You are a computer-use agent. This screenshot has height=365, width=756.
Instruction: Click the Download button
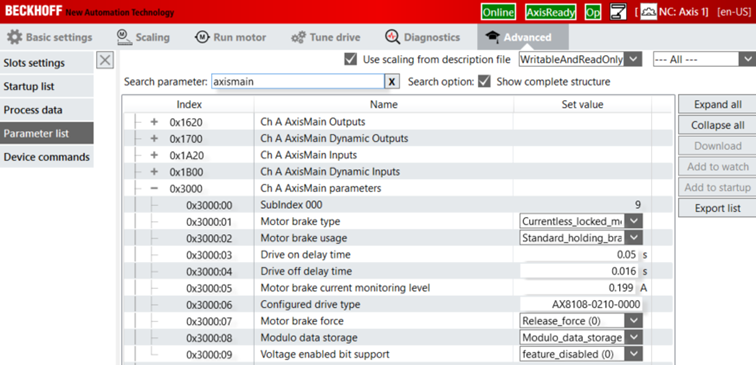tap(717, 146)
